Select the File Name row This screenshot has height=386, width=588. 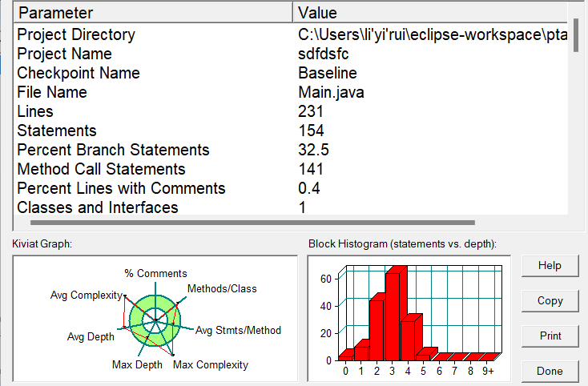point(291,92)
